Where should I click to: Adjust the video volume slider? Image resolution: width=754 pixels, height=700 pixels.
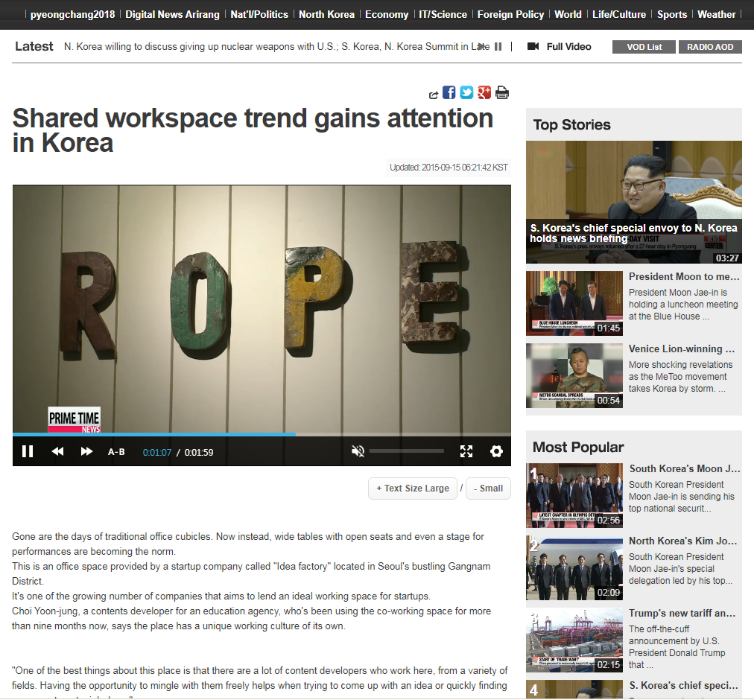click(406, 451)
